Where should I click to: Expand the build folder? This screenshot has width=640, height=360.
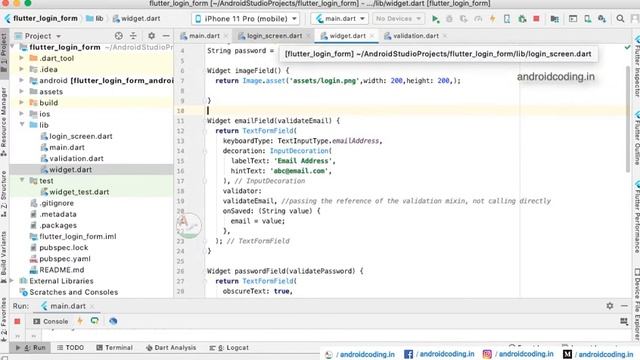[21, 103]
